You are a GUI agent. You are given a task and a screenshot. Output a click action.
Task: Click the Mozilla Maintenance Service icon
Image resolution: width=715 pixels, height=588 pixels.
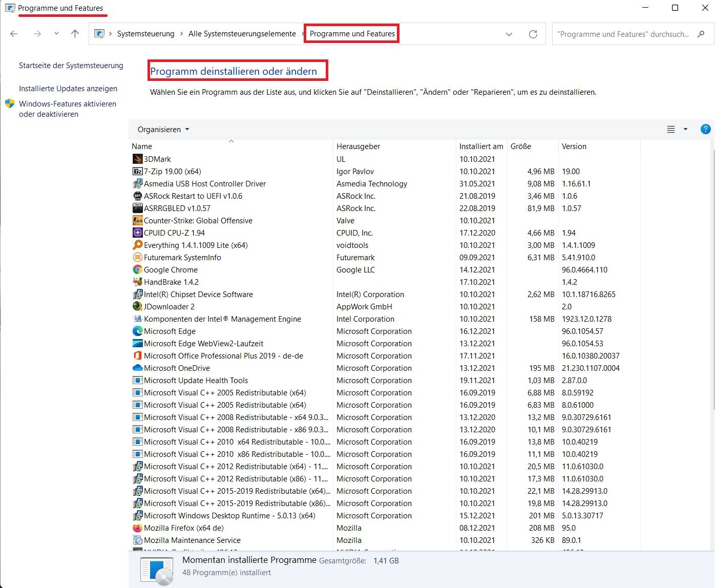tap(137, 540)
